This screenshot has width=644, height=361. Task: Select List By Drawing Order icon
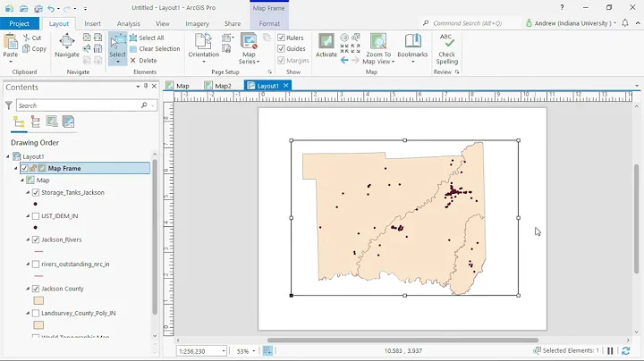(x=19, y=122)
